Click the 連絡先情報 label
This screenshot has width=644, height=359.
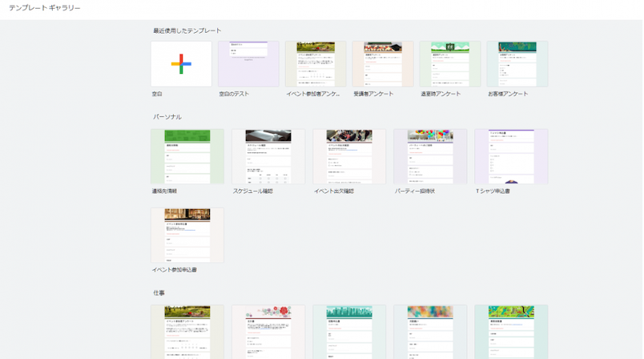pos(164,191)
